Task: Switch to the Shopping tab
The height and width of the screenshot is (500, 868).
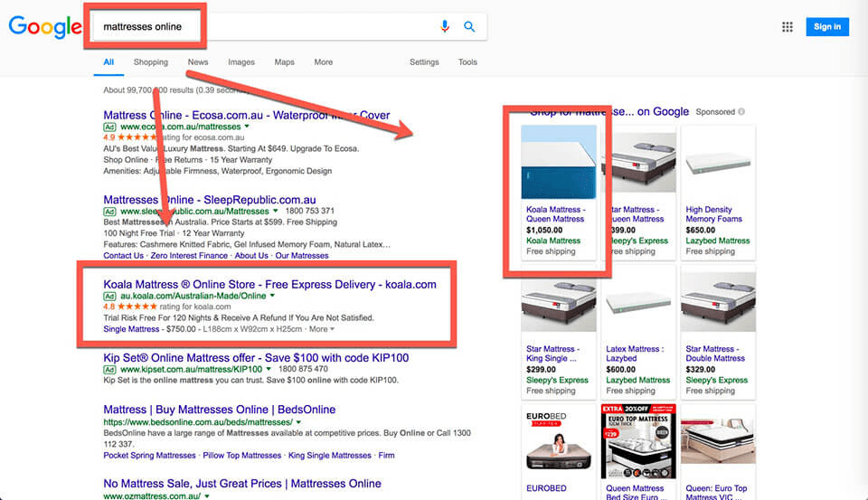Action: click(x=151, y=62)
